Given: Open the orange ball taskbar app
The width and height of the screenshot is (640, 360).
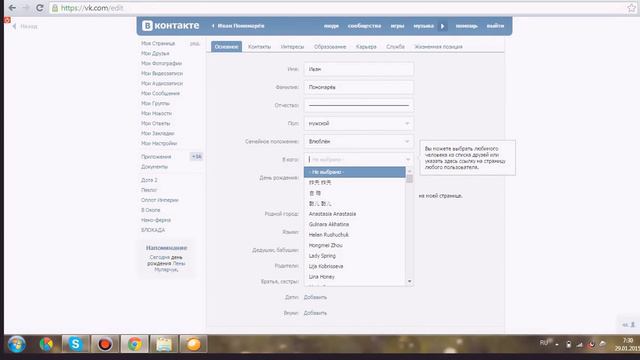Looking at the screenshot, I should [193, 344].
